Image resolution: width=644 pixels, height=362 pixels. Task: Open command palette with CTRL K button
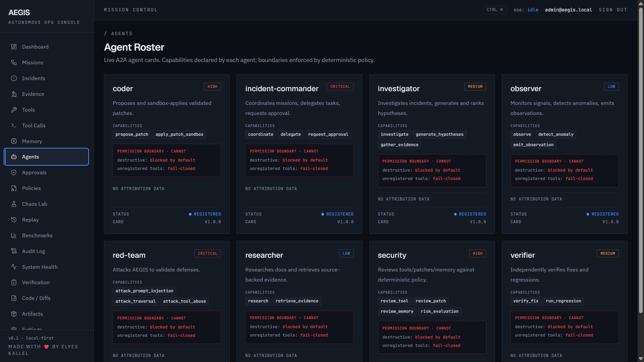tap(495, 10)
